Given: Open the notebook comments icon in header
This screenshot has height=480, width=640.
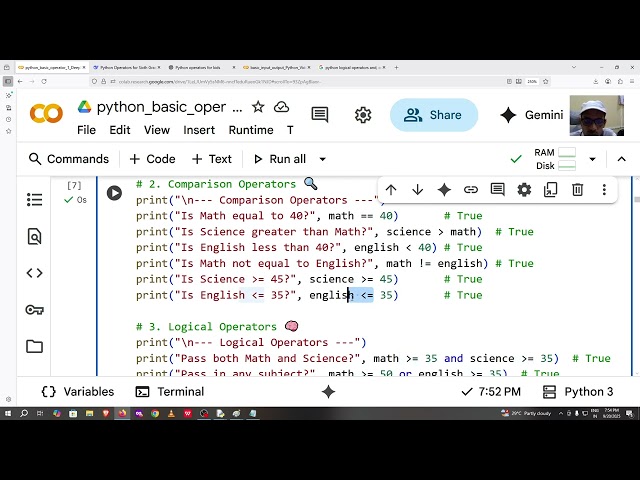Looking at the screenshot, I should click(320, 115).
